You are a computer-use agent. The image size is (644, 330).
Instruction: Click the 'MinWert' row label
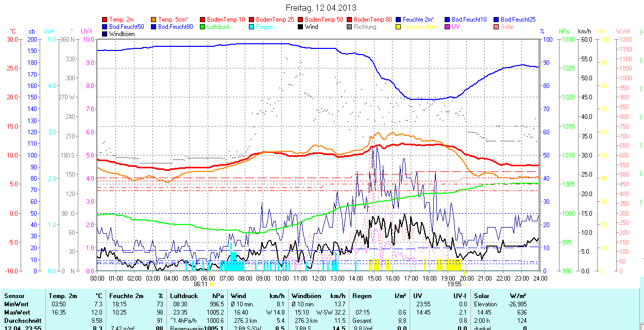coord(16,304)
